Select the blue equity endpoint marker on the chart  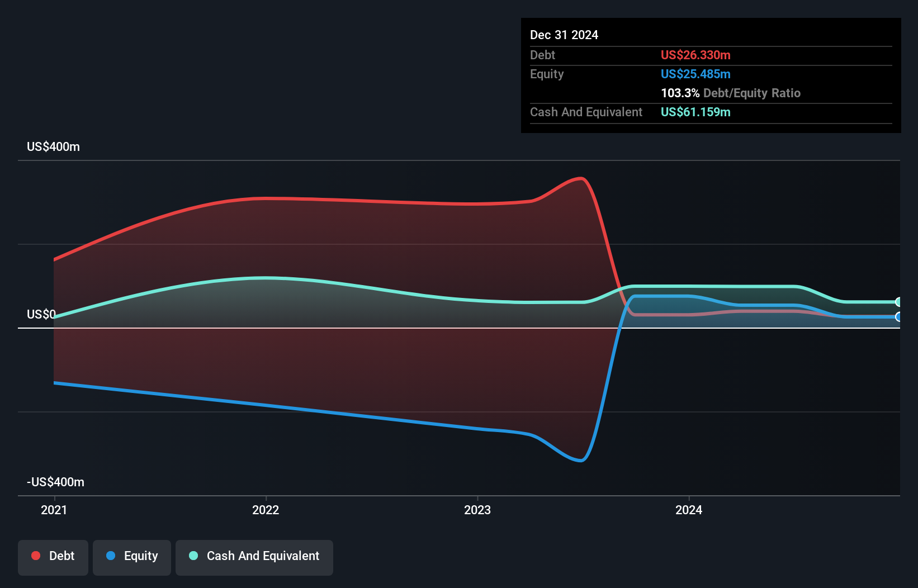[898, 317]
